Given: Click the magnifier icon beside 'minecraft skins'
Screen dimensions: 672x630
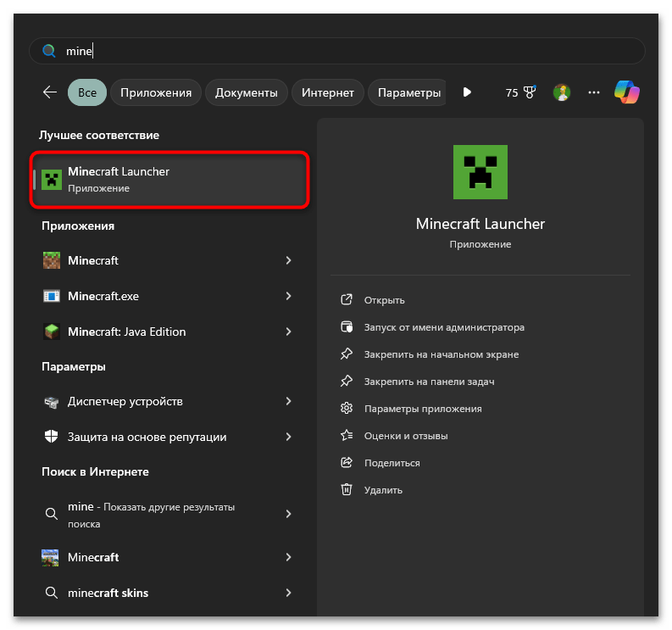Looking at the screenshot, I should [x=52, y=593].
